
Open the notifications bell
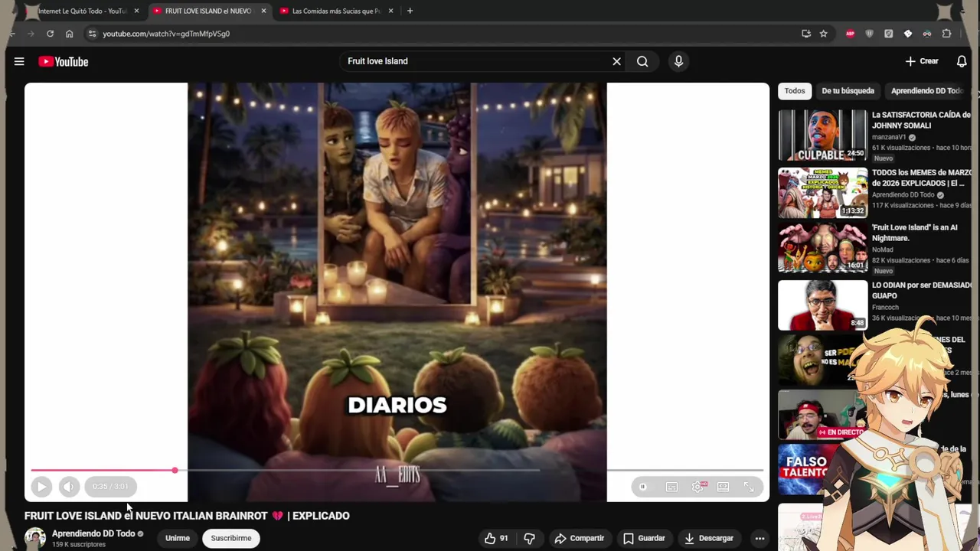[x=962, y=61]
